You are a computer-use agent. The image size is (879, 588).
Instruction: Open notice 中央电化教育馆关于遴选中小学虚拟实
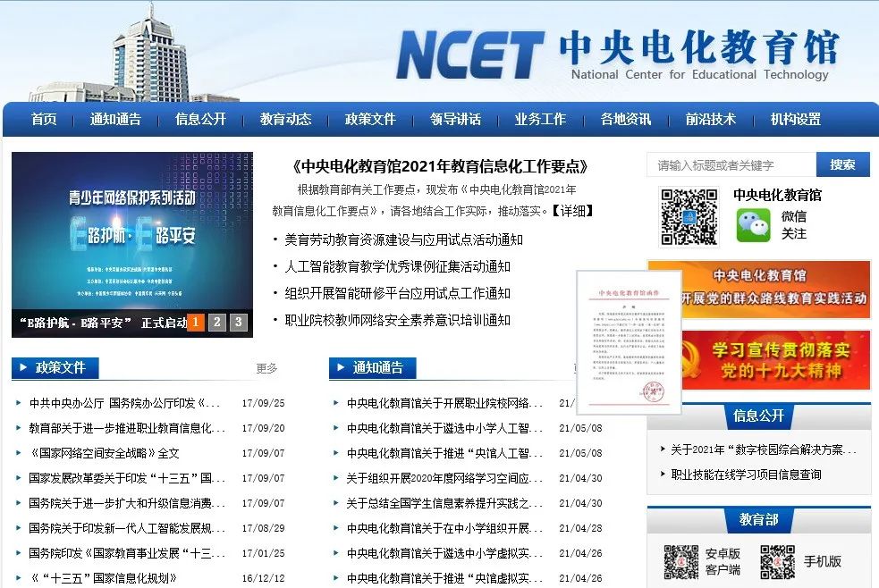pyautogui.click(x=444, y=553)
